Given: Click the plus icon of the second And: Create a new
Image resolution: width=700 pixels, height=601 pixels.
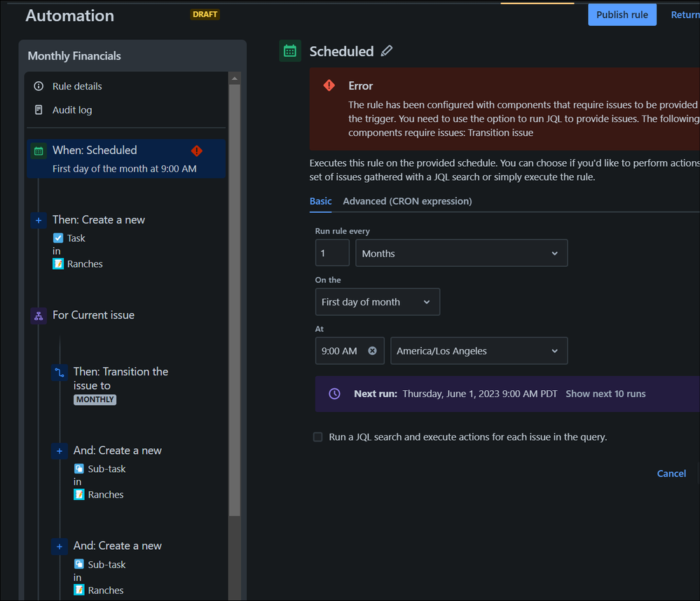Looking at the screenshot, I should coord(60,546).
